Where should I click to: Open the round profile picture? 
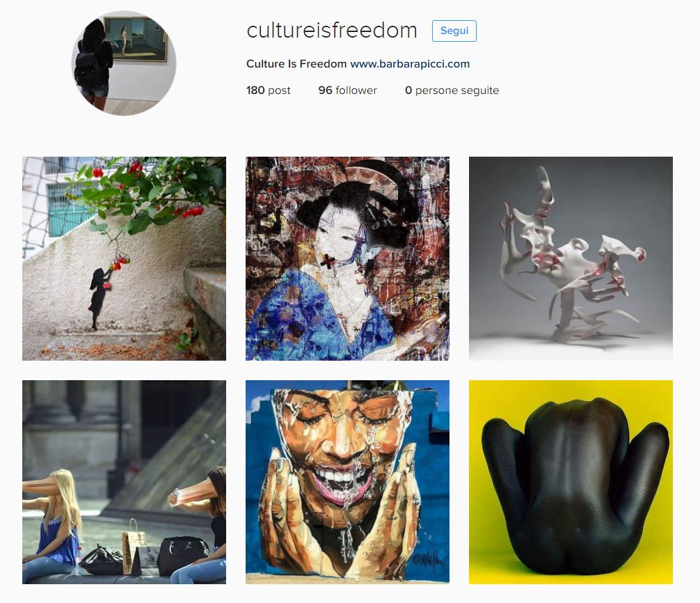pos(124,63)
